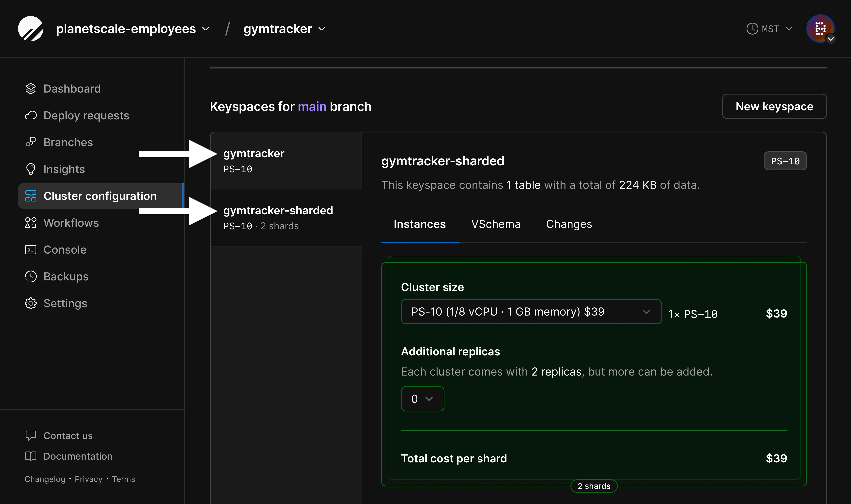Open the Documentation link
The height and width of the screenshot is (504, 851).
point(78,456)
